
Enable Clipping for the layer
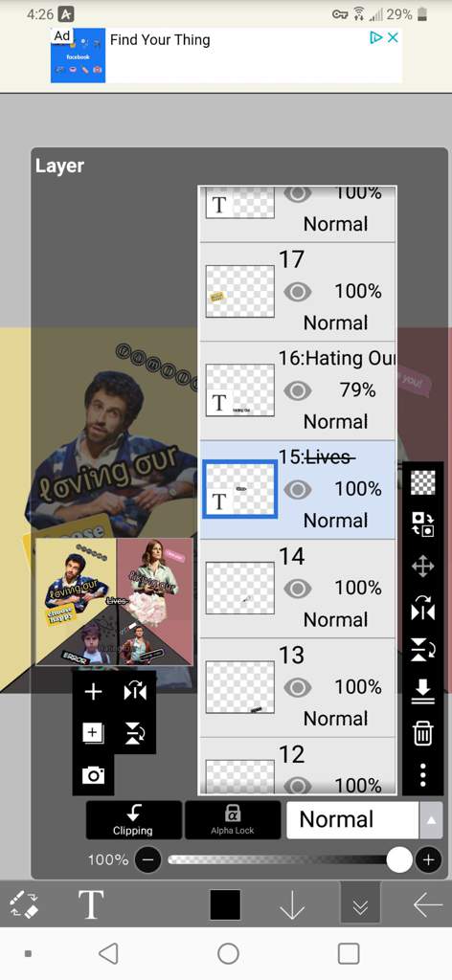(133, 819)
